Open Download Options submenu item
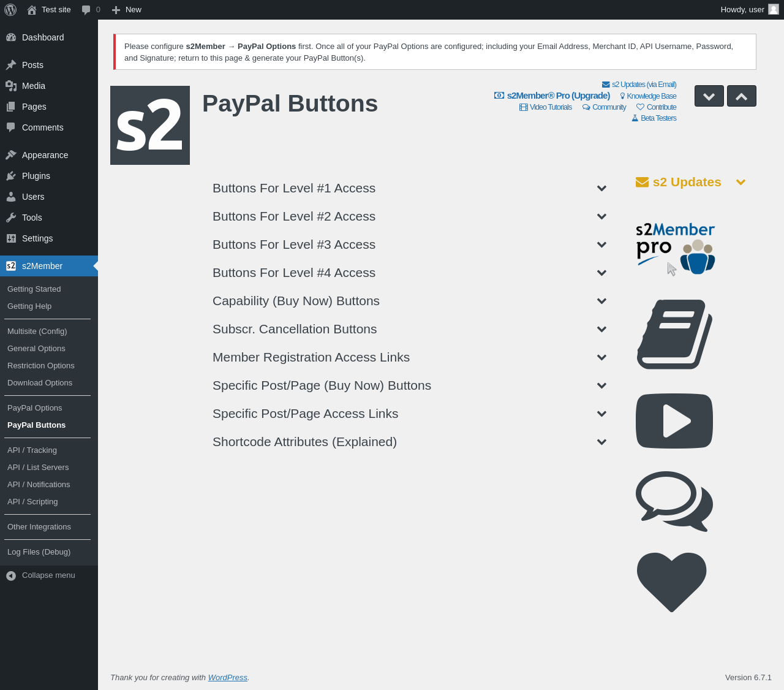784x690 pixels. (x=49, y=383)
